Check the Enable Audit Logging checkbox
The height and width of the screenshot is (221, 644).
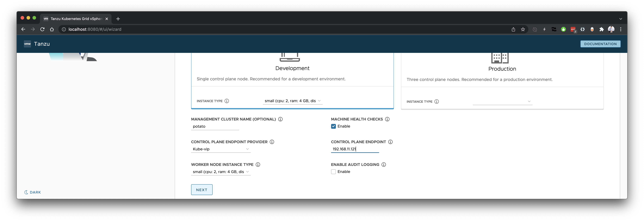click(x=333, y=172)
